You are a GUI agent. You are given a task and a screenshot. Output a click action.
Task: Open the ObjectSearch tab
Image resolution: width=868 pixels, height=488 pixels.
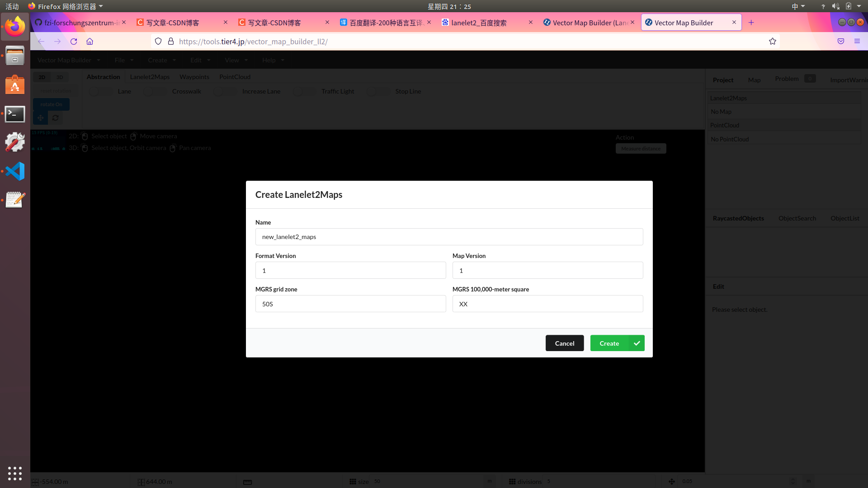pos(797,218)
